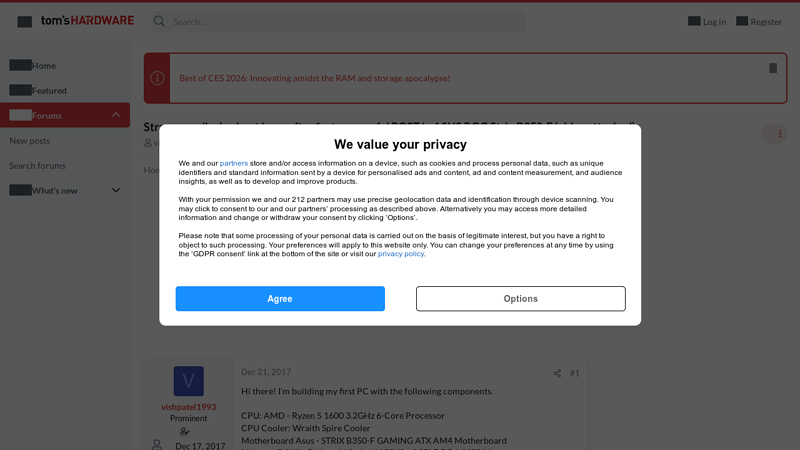Click the share icon on post #1
The width and height of the screenshot is (800, 450).
pos(557,373)
